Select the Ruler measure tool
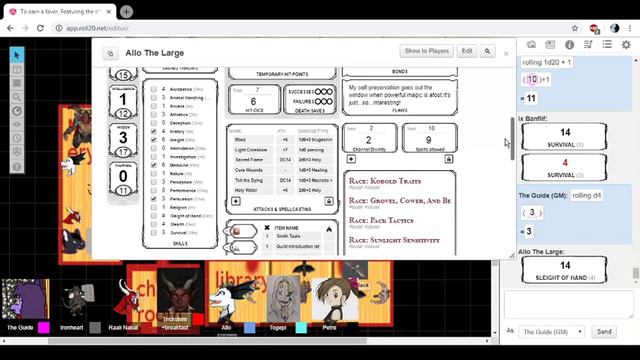 pos(17,111)
